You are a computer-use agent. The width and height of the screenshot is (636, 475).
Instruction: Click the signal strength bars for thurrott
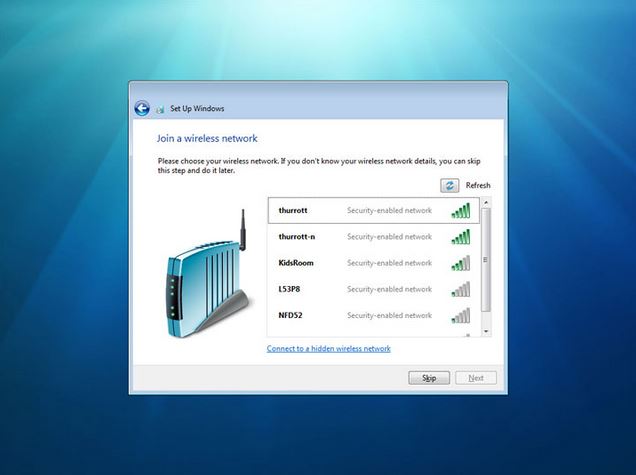[x=460, y=211]
